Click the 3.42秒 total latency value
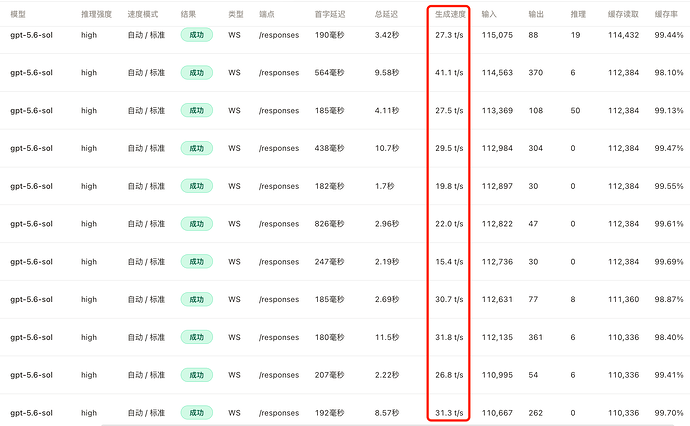The height and width of the screenshot is (426, 690). click(387, 35)
